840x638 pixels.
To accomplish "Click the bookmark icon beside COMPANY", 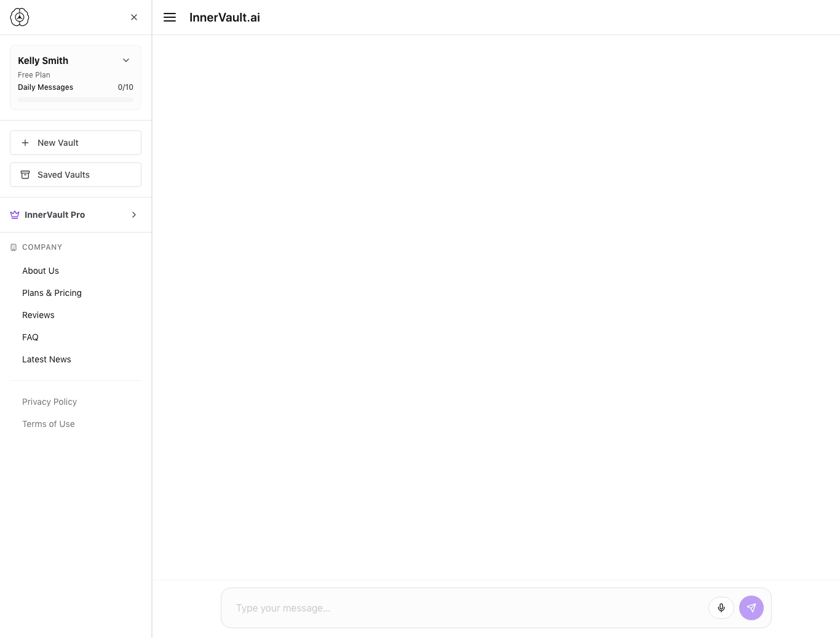I will tap(13, 247).
